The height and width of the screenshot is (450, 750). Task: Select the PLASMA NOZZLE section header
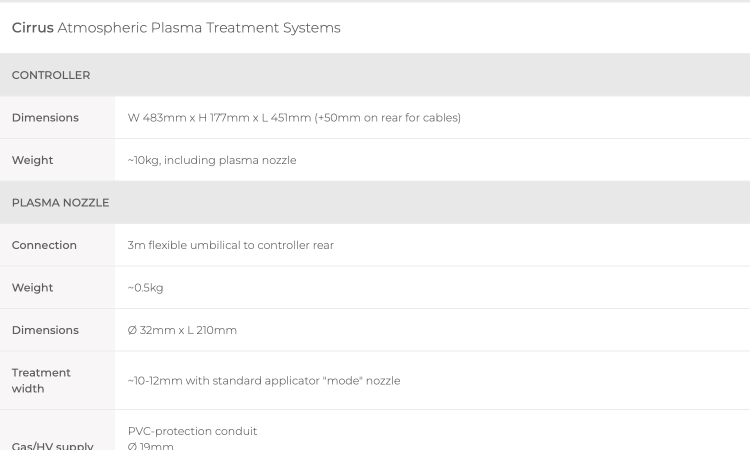375,203
